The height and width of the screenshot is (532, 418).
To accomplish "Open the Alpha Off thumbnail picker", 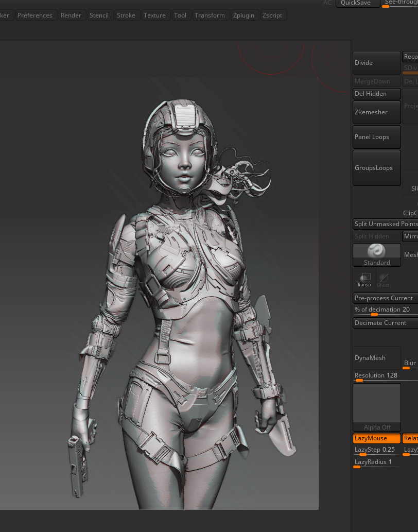I will 376,407.
